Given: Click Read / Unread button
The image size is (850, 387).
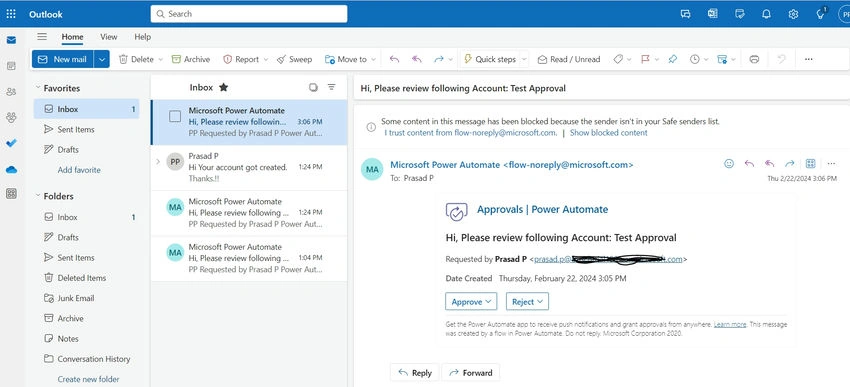Looking at the screenshot, I should tap(569, 60).
